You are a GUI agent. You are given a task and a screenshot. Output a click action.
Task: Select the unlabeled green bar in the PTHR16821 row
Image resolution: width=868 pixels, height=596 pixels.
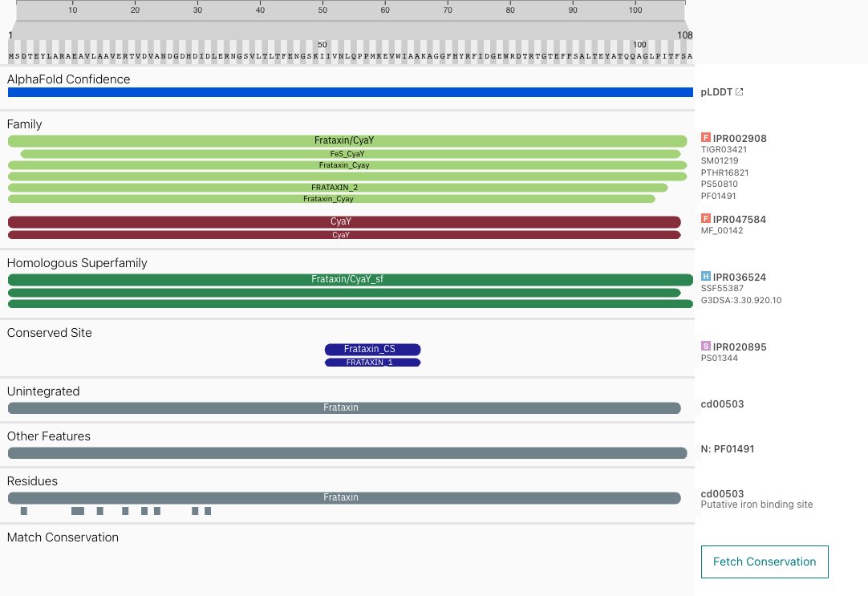click(347, 176)
